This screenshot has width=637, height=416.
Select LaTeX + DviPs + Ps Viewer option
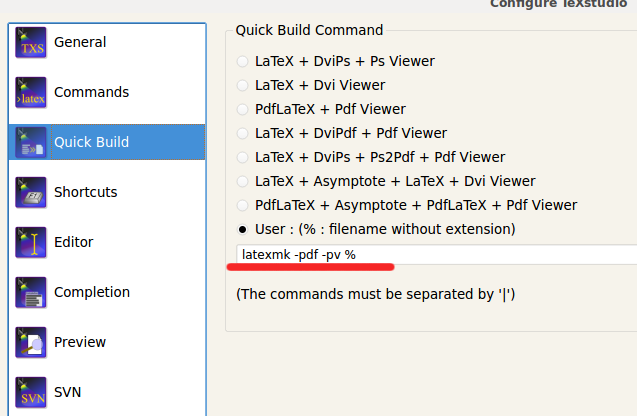coord(243,61)
